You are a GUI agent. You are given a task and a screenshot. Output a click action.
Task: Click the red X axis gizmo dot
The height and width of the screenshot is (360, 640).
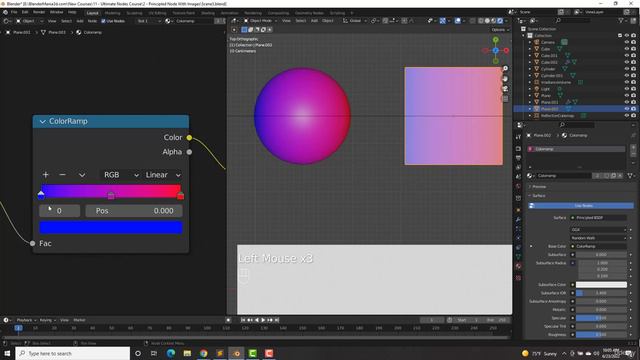[x=506, y=51]
